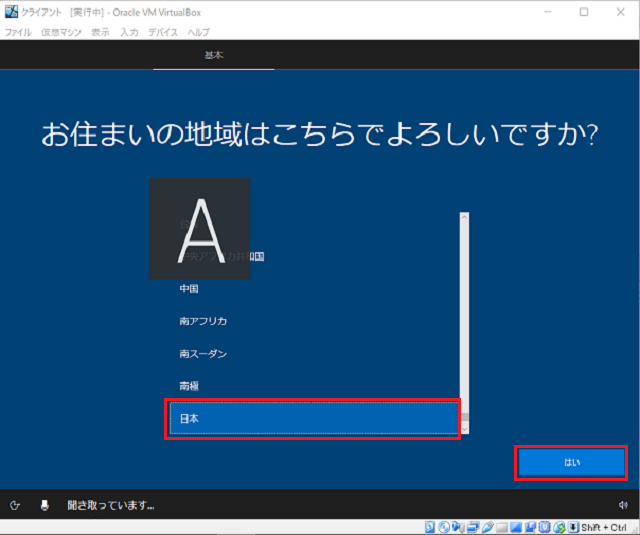Click the Cortana microphone icon
Viewport: 640px width, 535px height.
(44, 505)
